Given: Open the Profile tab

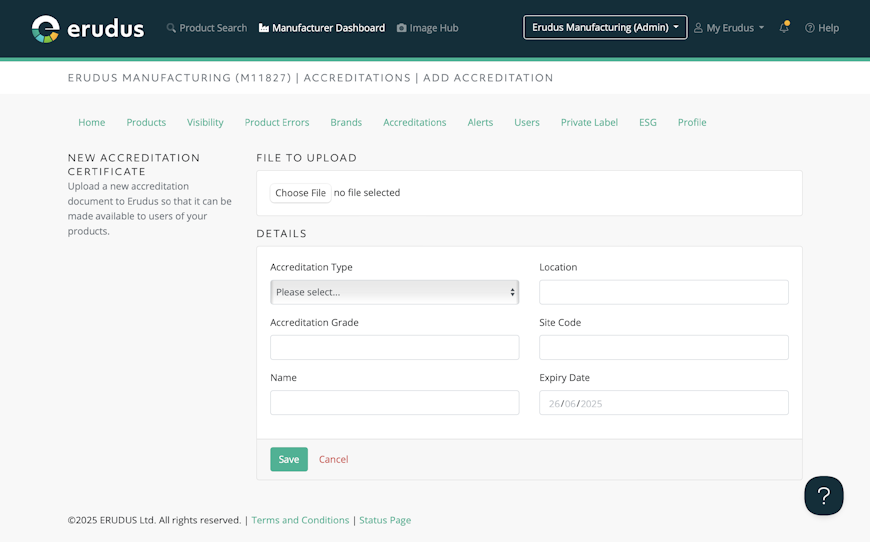Looking at the screenshot, I should [692, 122].
